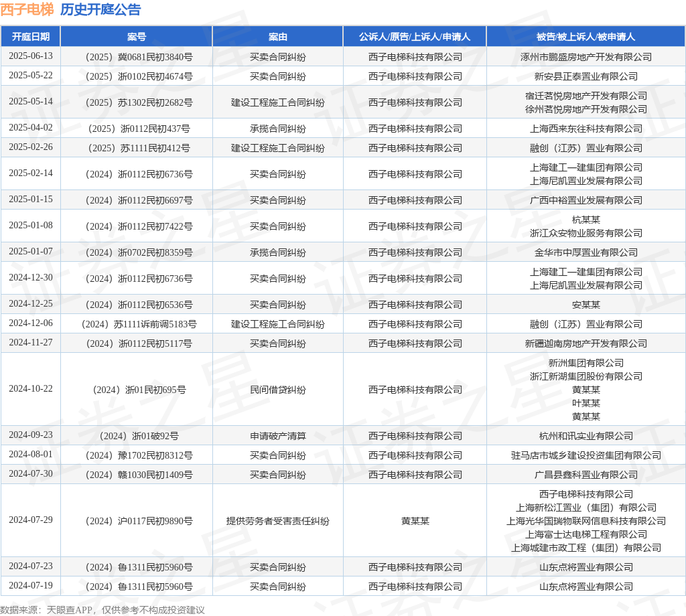Screen dimensions: 686x616
Task: Select case number (2025)浙0102民初4674号
Action: [137, 76]
